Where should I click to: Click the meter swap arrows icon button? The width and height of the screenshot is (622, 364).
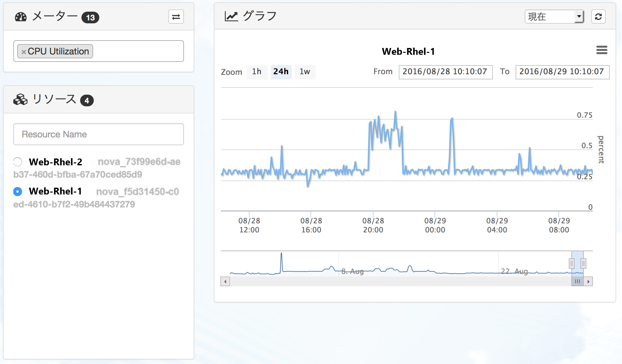tap(176, 17)
